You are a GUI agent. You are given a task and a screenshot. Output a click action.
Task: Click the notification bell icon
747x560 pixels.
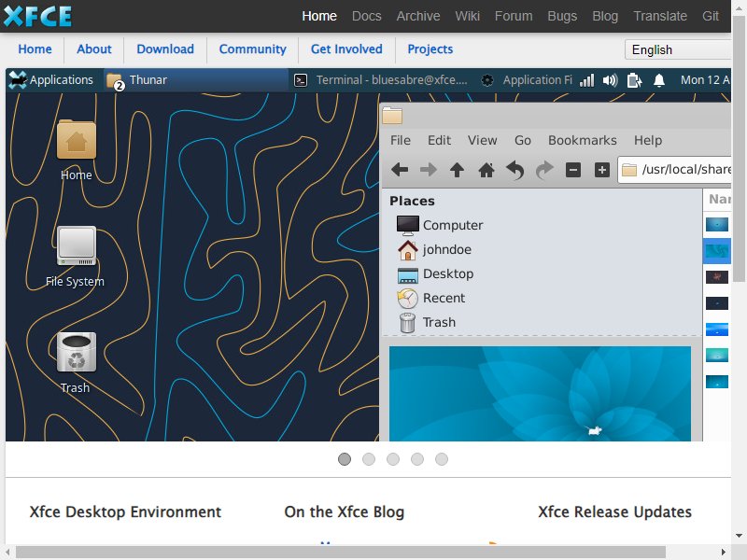click(659, 80)
